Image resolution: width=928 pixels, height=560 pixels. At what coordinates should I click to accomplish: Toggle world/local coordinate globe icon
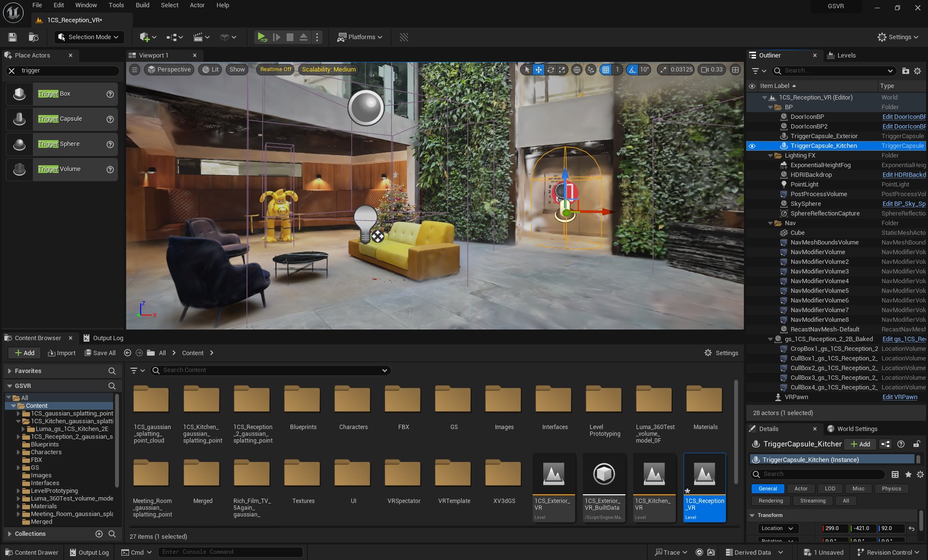pos(577,70)
